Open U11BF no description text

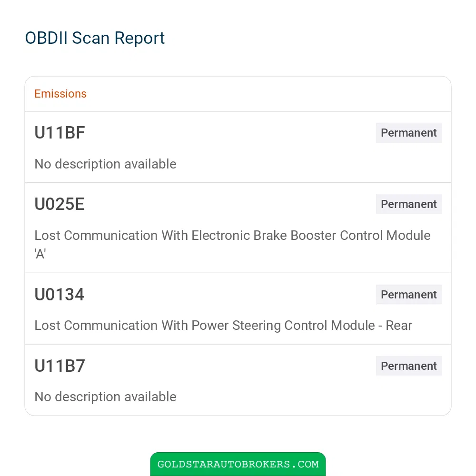pos(105,164)
